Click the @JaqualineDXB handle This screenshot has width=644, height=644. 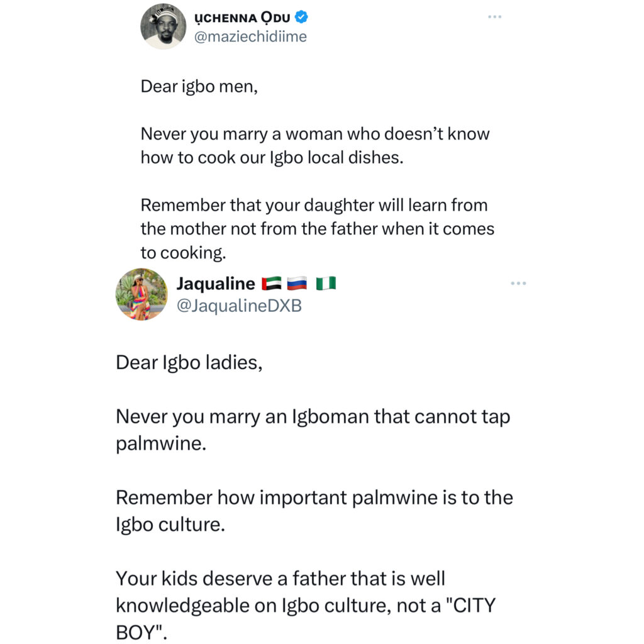[x=239, y=306]
